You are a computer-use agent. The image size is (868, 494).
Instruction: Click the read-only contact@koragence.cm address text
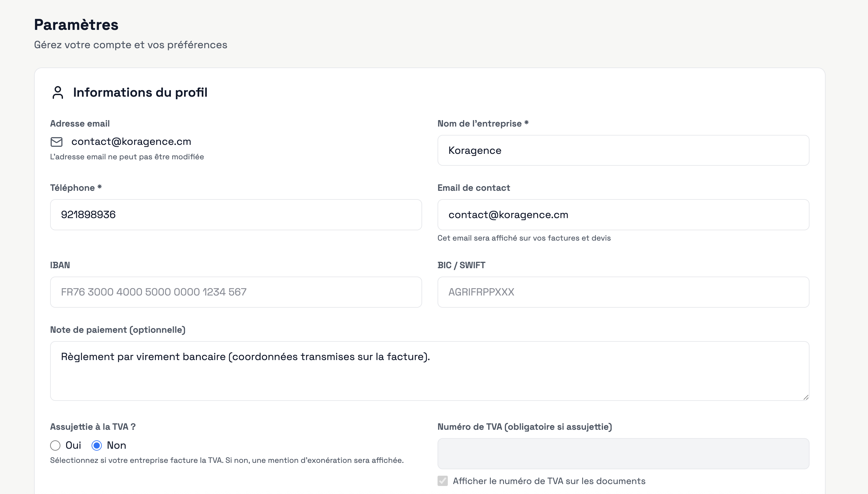[x=131, y=141]
